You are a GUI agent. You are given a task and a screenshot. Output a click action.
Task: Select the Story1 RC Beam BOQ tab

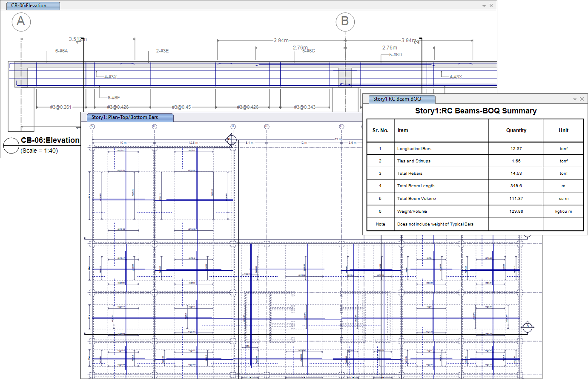(397, 99)
